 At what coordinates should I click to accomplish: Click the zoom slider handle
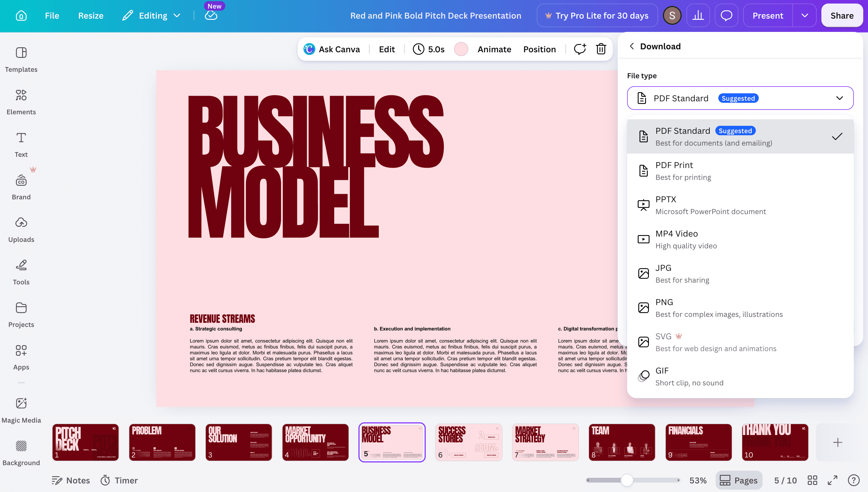click(627, 480)
